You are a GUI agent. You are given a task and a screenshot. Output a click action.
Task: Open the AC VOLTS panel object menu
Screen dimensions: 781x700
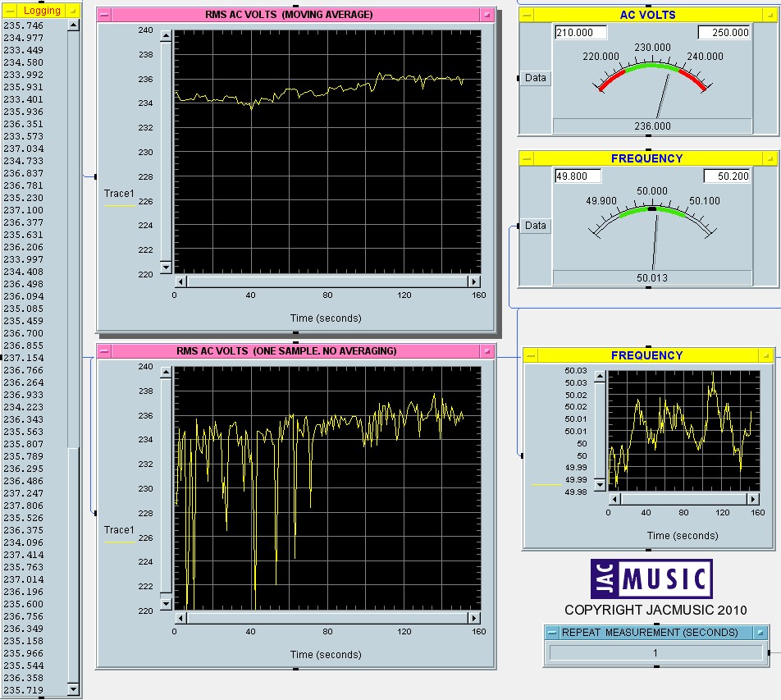tap(528, 15)
